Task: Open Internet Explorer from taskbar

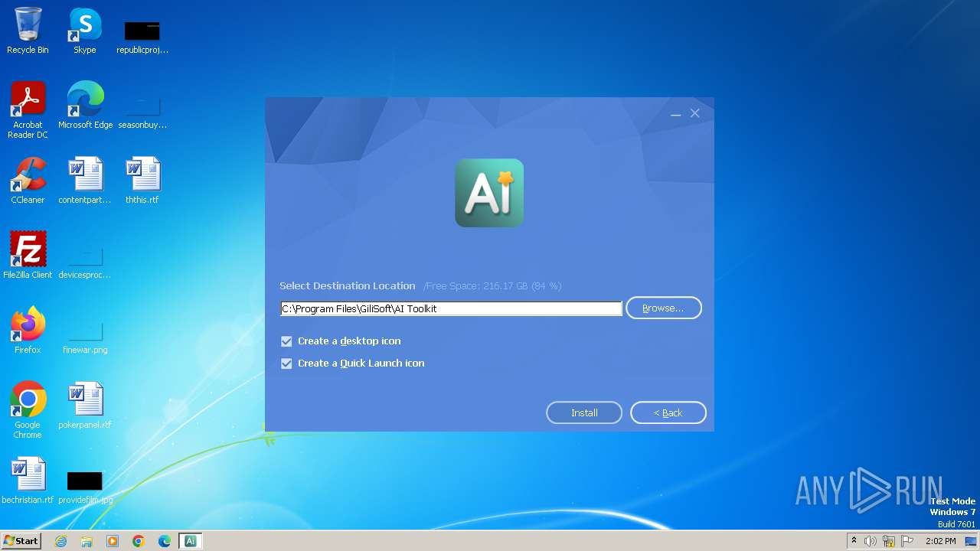Action: pos(60,541)
